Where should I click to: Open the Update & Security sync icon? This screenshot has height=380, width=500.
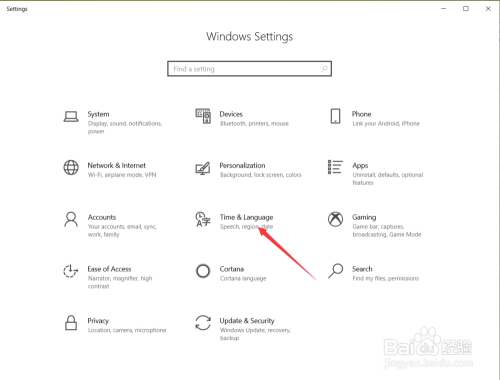click(x=203, y=323)
